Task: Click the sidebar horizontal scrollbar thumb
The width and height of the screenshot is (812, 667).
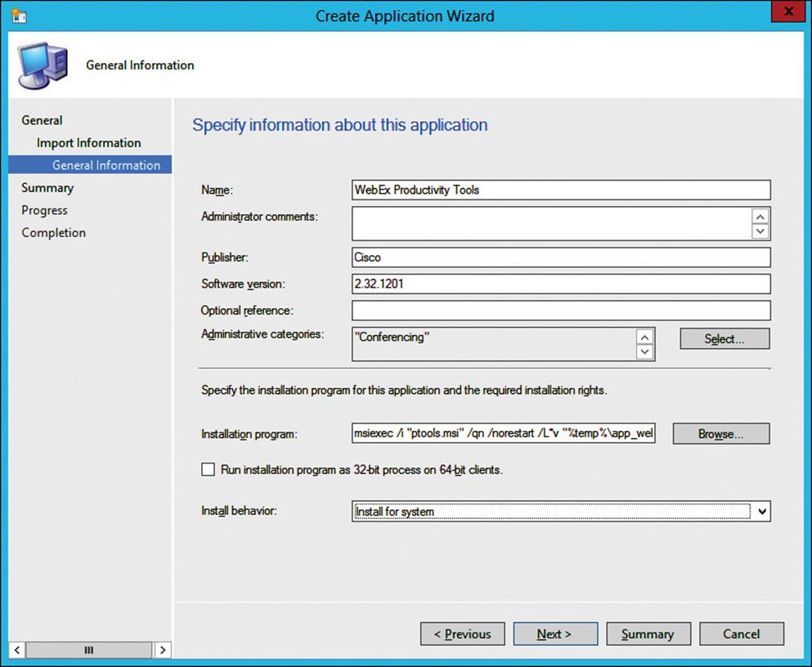Action: pyautogui.click(x=88, y=650)
